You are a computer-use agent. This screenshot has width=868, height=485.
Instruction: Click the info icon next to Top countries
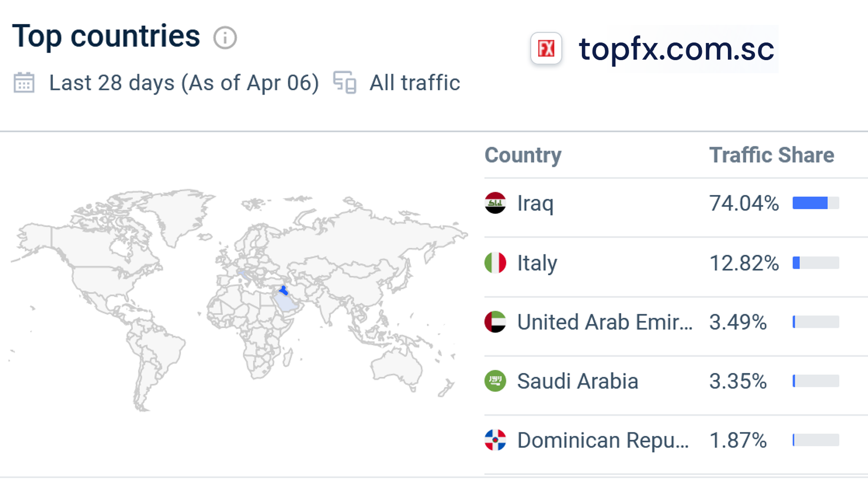click(x=224, y=37)
